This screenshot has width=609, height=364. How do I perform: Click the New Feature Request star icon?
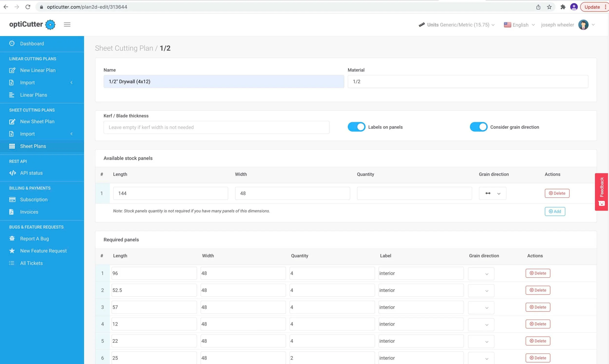tap(12, 251)
